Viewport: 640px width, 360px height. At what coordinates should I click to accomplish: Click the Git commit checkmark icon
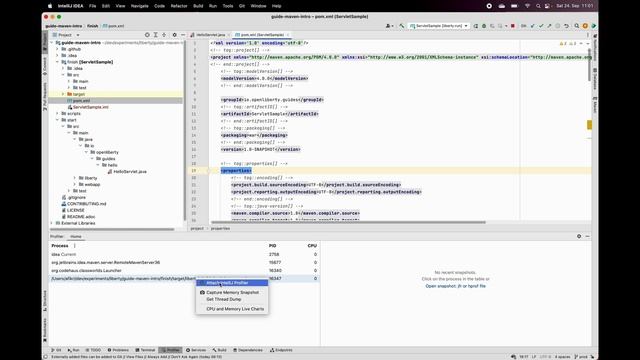(541, 26)
